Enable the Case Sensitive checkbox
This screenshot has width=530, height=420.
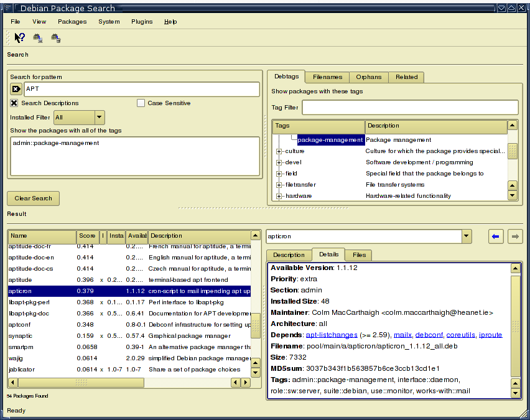(x=141, y=103)
